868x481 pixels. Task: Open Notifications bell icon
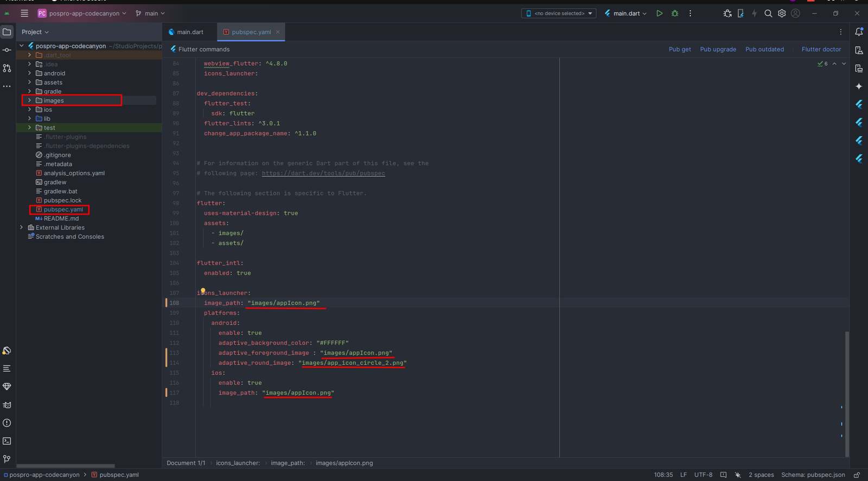click(859, 32)
